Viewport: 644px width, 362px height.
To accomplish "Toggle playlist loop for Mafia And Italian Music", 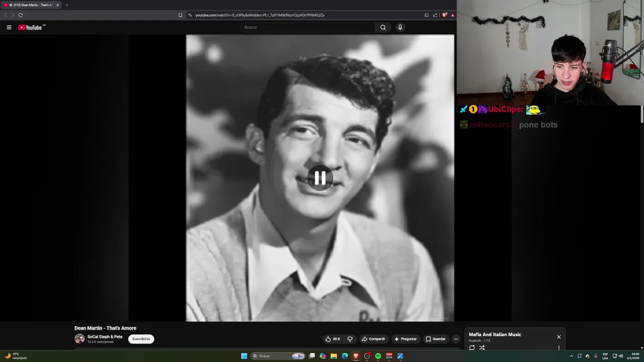I will (x=472, y=347).
